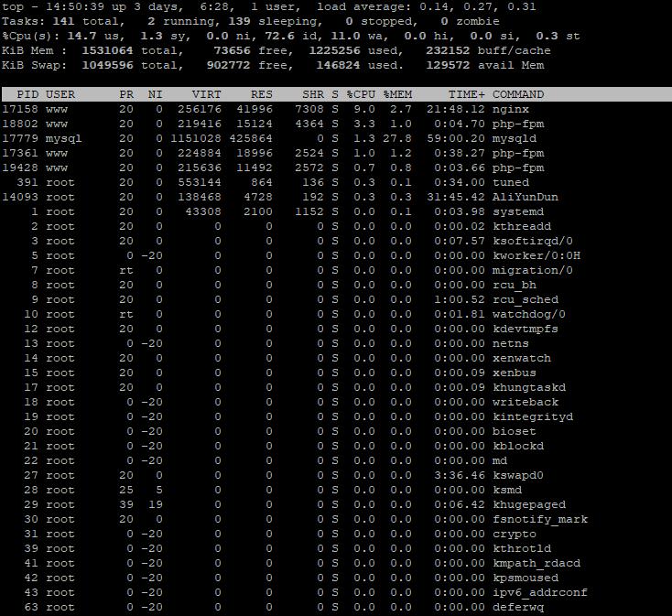Click the 9.0 CPU percentage of nginx
The image size is (672, 616).
click(x=364, y=109)
